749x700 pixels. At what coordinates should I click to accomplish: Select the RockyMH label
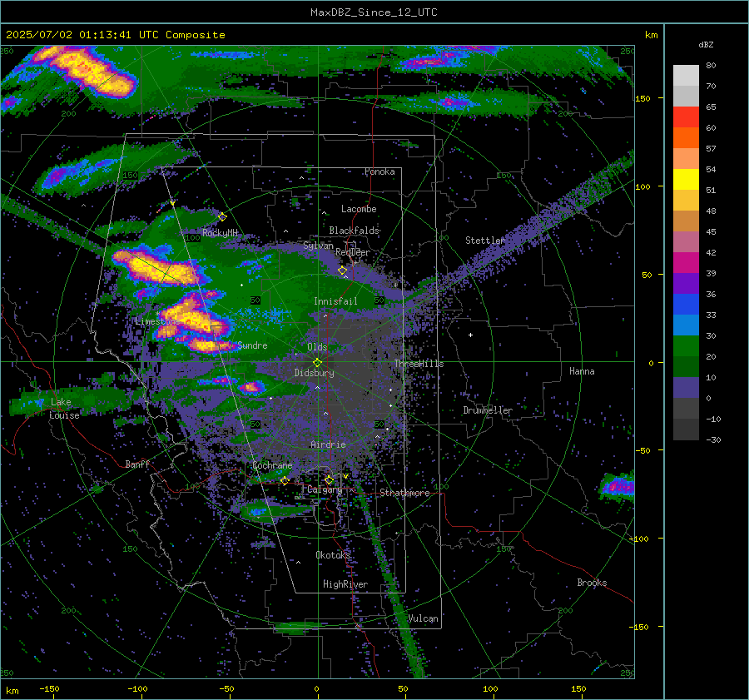220,233
